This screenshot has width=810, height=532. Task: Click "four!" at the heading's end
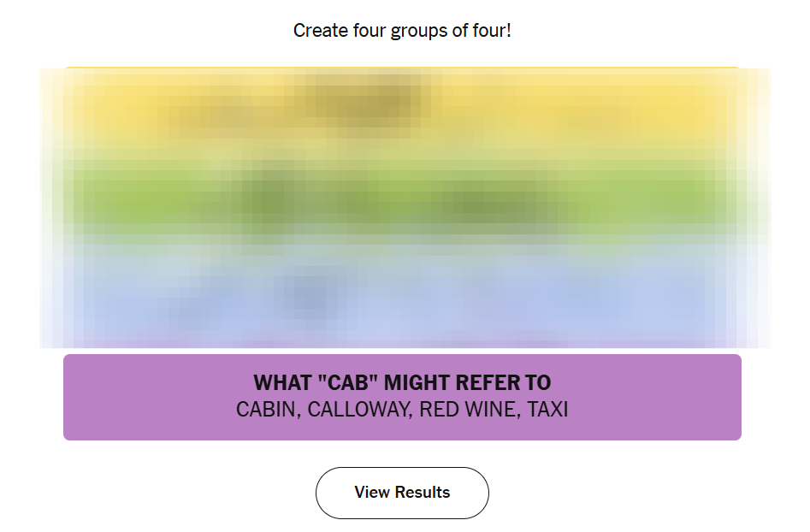click(492, 31)
